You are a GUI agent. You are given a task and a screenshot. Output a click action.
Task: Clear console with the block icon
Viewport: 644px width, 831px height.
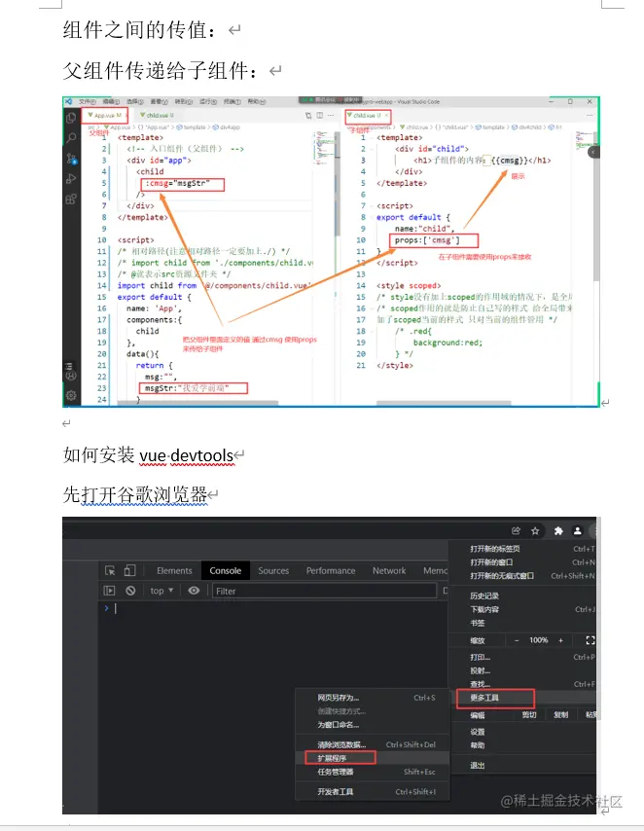click(x=130, y=591)
